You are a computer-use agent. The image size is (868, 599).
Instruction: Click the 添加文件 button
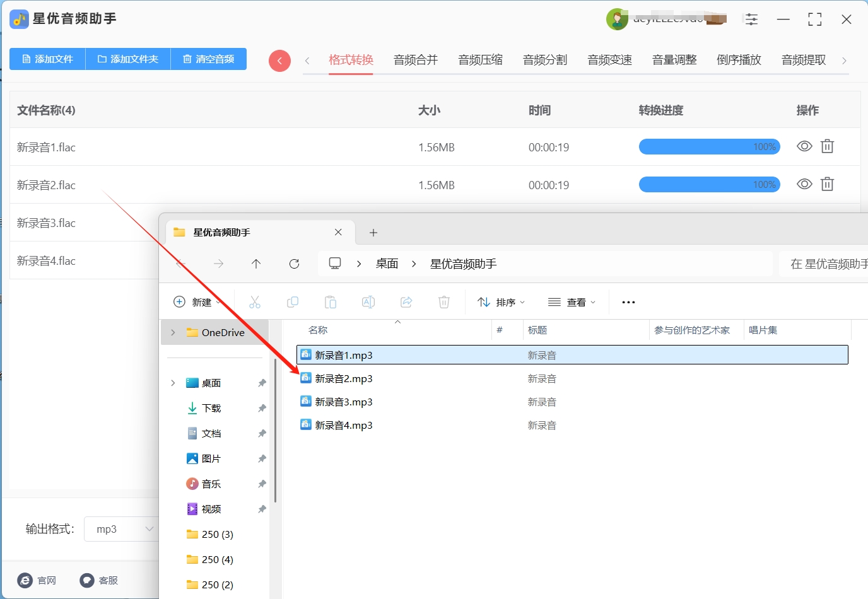(47, 59)
